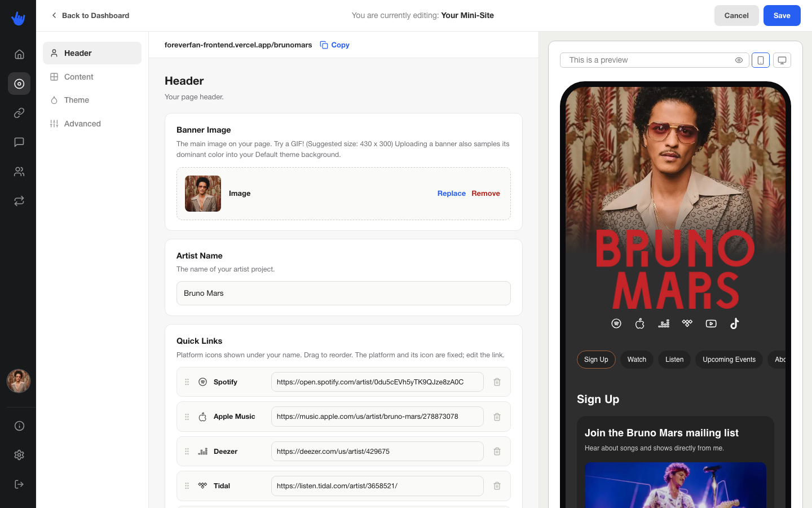
Task: Edit the Artist Name field
Action: (343, 294)
